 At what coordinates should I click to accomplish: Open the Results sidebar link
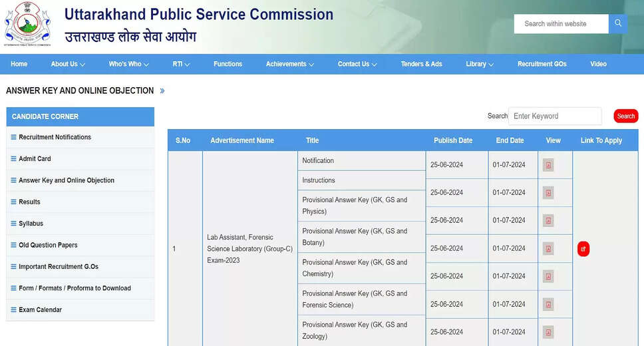(x=29, y=202)
